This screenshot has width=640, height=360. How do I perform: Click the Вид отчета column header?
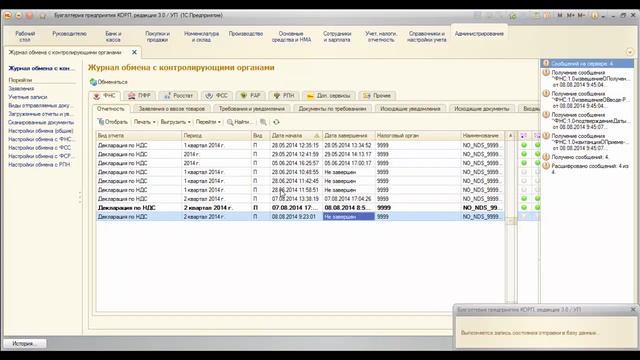(138, 136)
